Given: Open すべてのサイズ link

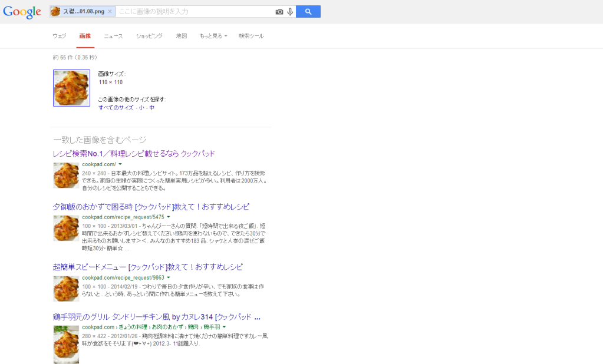Looking at the screenshot, I should tap(116, 108).
